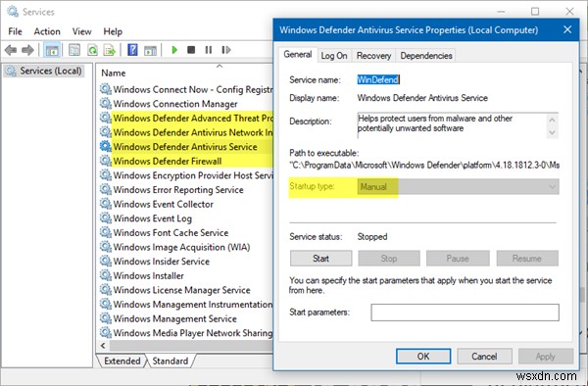The width and height of the screenshot is (588, 386).
Task: Select the General tab
Action: pyautogui.click(x=298, y=55)
